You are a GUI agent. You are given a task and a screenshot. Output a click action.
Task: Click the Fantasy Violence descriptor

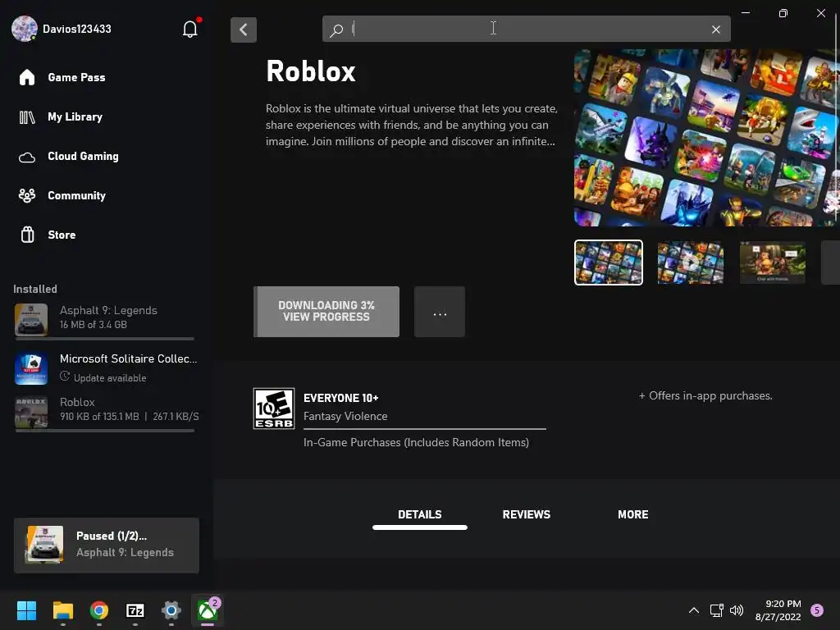(345, 416)
